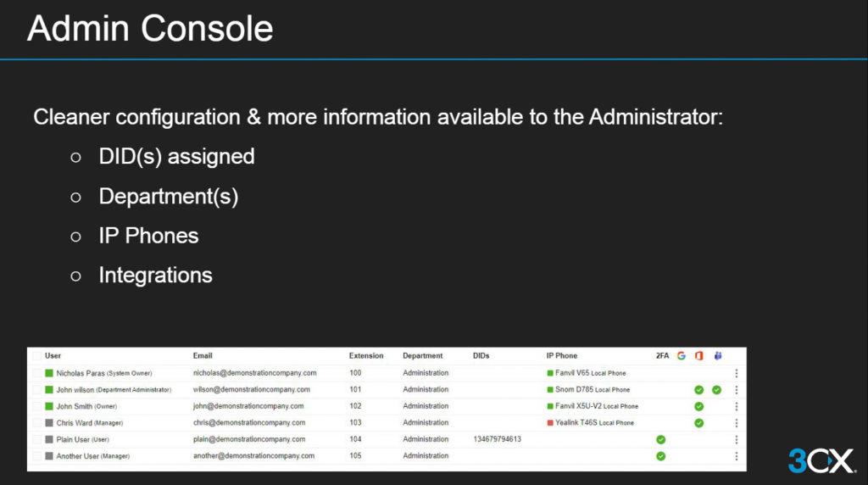The width and height of the screenshot is (868, 485).
Task: Click the 3CX logo
Action: point(821,460)
